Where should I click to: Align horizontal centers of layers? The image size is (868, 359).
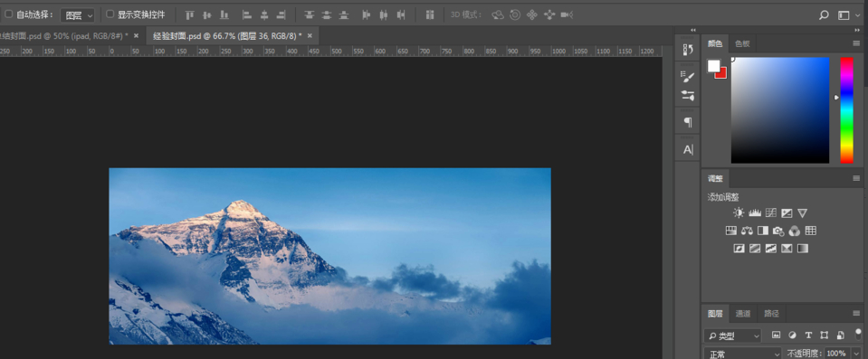click(x=264, y=15)
